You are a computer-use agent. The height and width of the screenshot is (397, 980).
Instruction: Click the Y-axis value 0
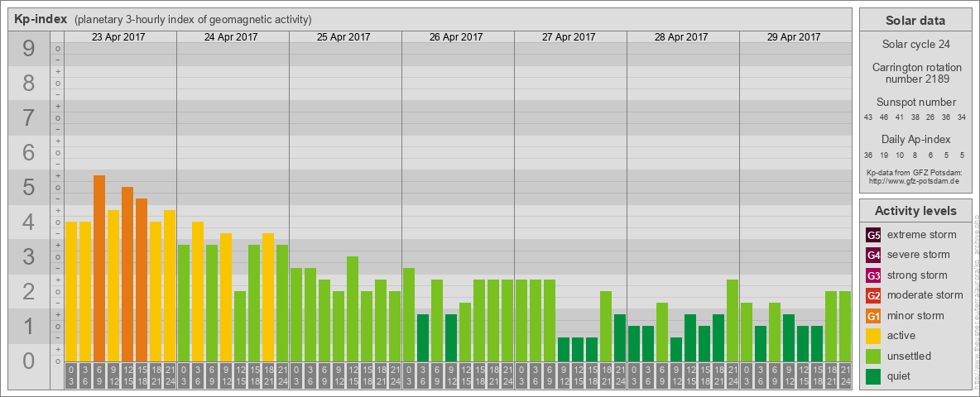point(28,361)
